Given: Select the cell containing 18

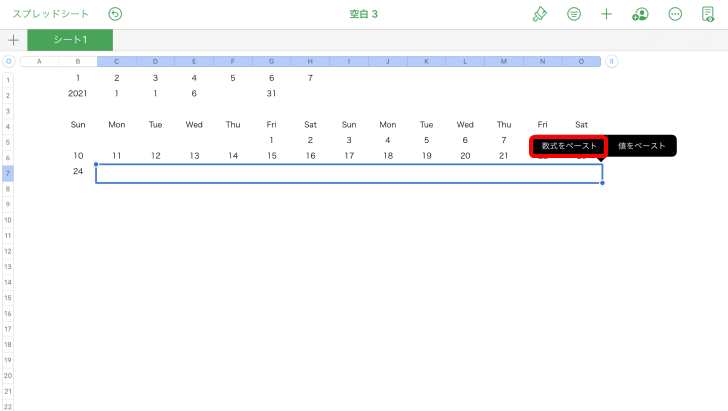Looking at the screenshot, I should coord(388,156).
